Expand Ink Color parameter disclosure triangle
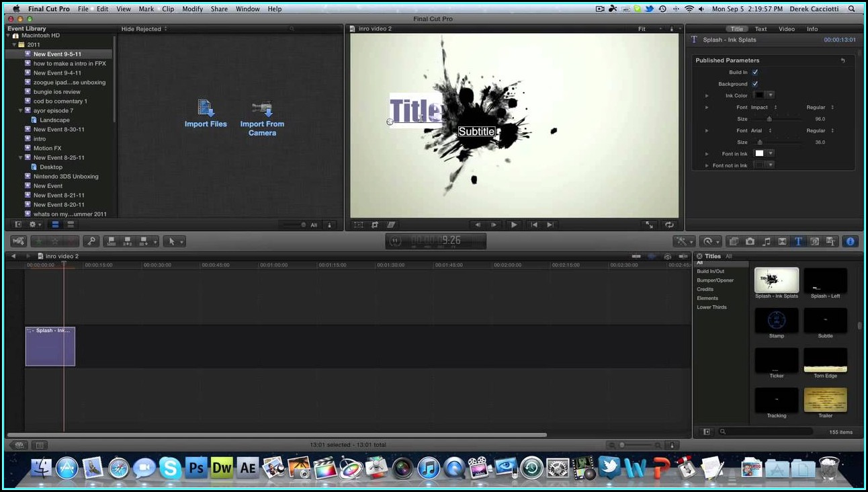The image size is (868, 492). coord(707,95)
